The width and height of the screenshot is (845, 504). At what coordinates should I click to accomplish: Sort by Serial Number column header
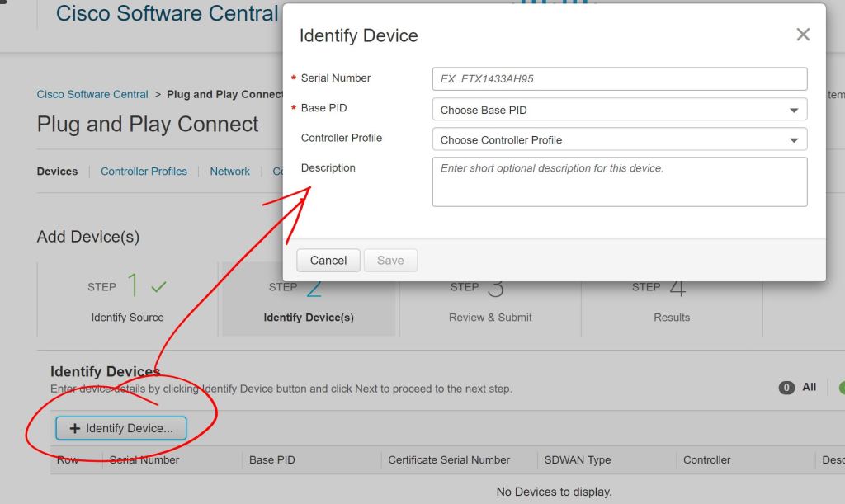click(144, 460)
